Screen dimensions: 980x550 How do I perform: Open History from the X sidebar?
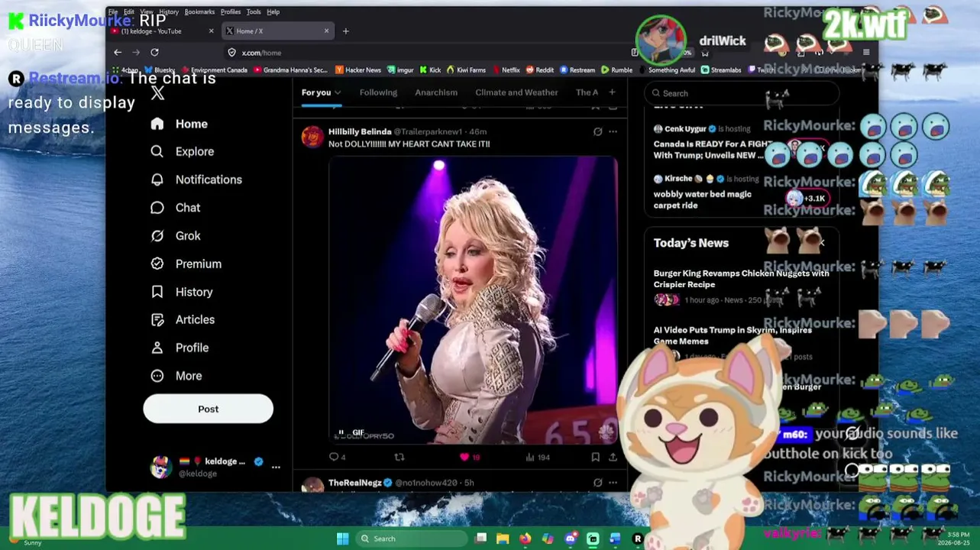(x=182, y=292)
